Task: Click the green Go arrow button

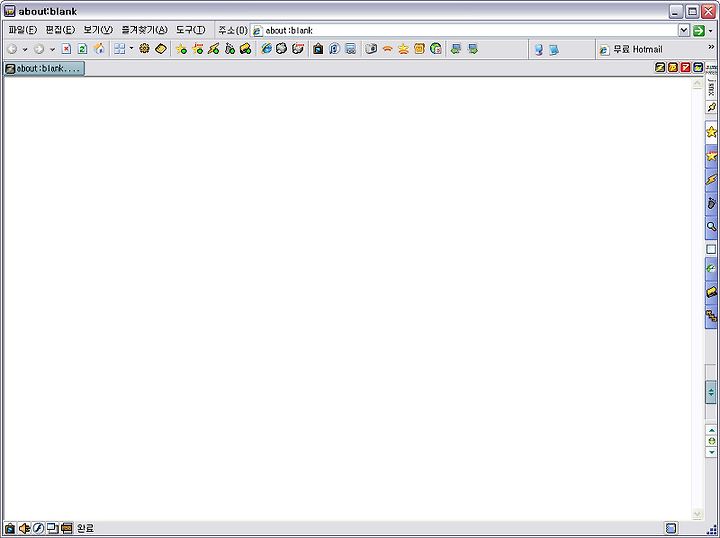Action: pos(699,31)
